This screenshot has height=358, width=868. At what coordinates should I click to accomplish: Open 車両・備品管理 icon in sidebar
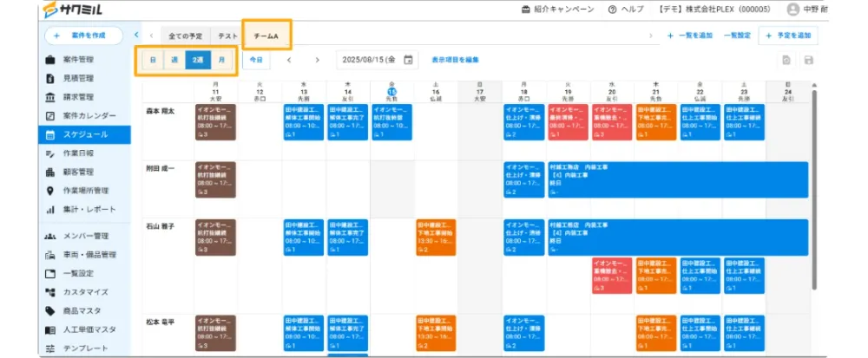coord(50,255)
